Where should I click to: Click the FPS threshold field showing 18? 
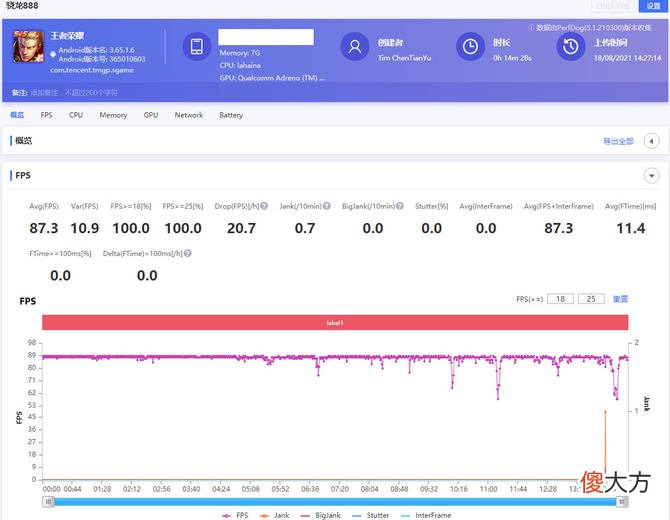(x=560, y=299)
